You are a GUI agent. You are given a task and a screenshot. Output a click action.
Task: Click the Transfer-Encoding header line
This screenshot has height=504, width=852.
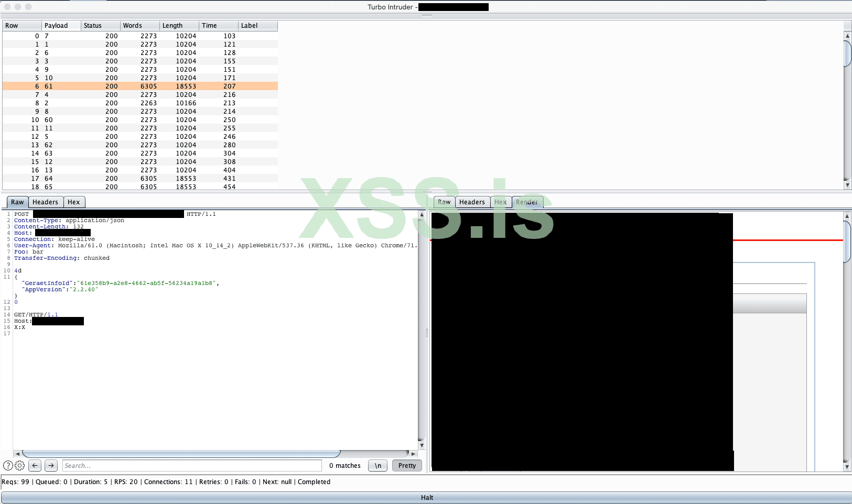pos(62,258)
